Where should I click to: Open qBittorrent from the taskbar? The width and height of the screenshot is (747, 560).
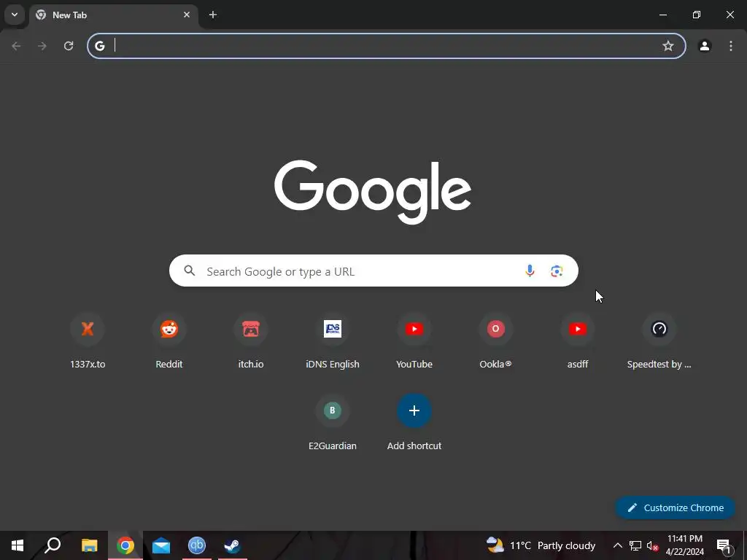(x=197, y=545)
